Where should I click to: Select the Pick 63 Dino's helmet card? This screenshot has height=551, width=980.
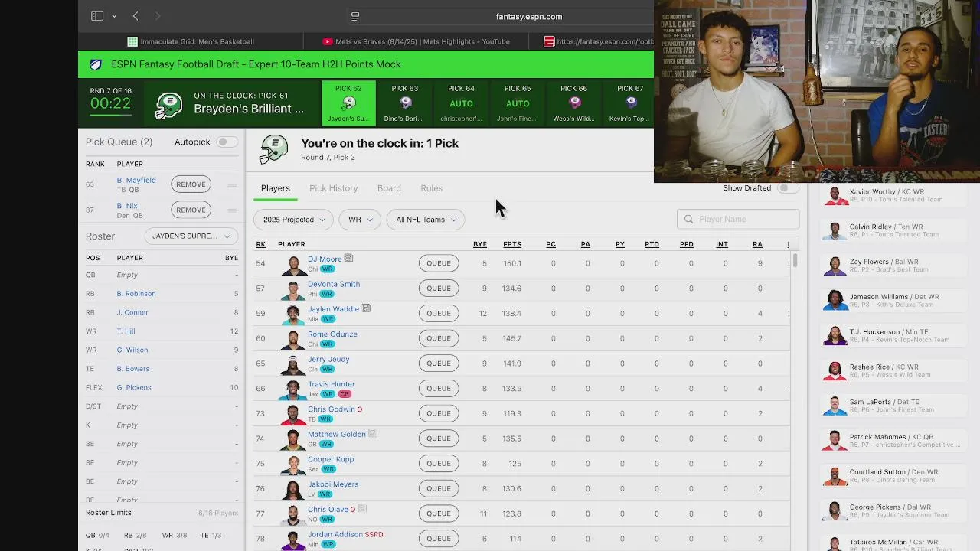404,103
